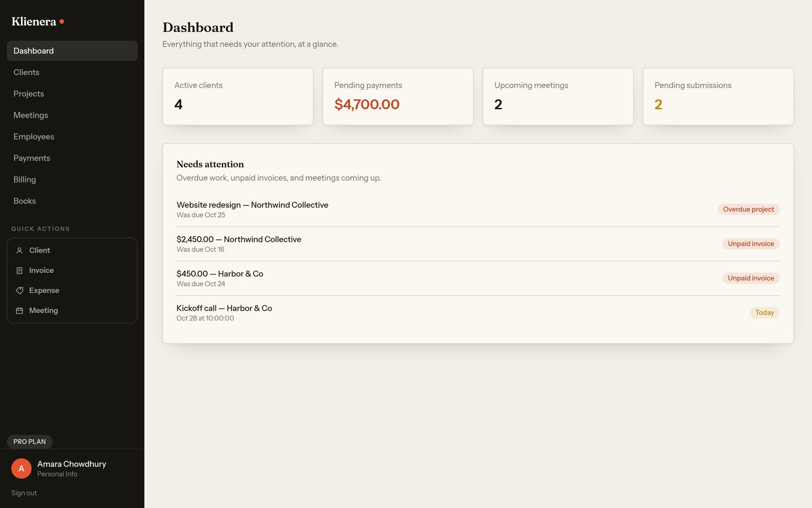812x508 pixels.
Task: Go to Clients in the sidebar
Action: pyautogui.click(x=72, y=72)
